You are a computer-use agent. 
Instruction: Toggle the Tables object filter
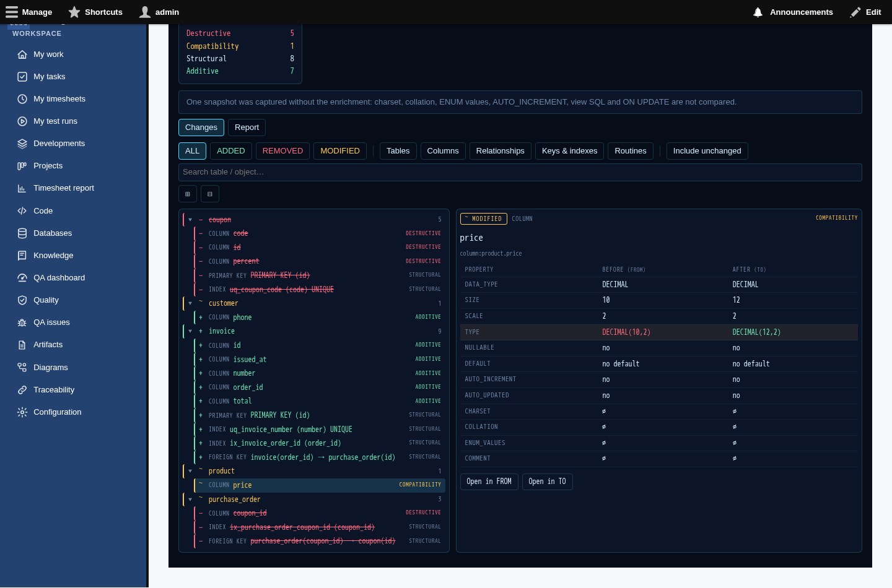[398, 151]
